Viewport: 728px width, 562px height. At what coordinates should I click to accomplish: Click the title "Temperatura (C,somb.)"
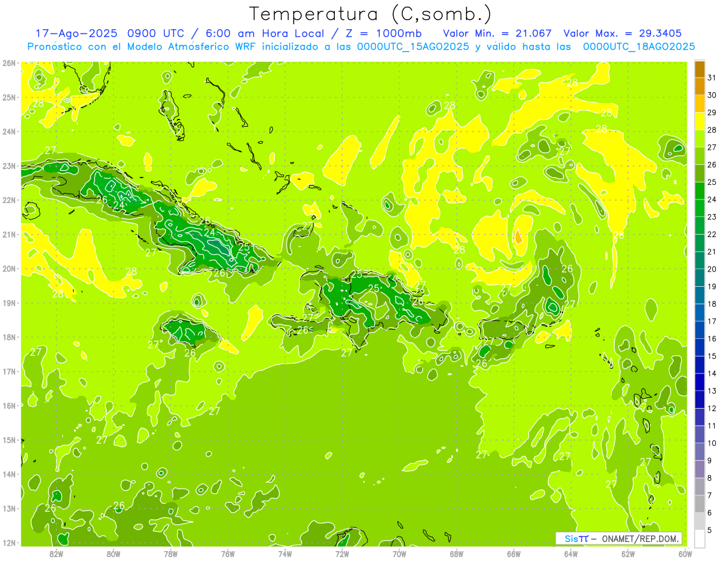pos(371,14)
